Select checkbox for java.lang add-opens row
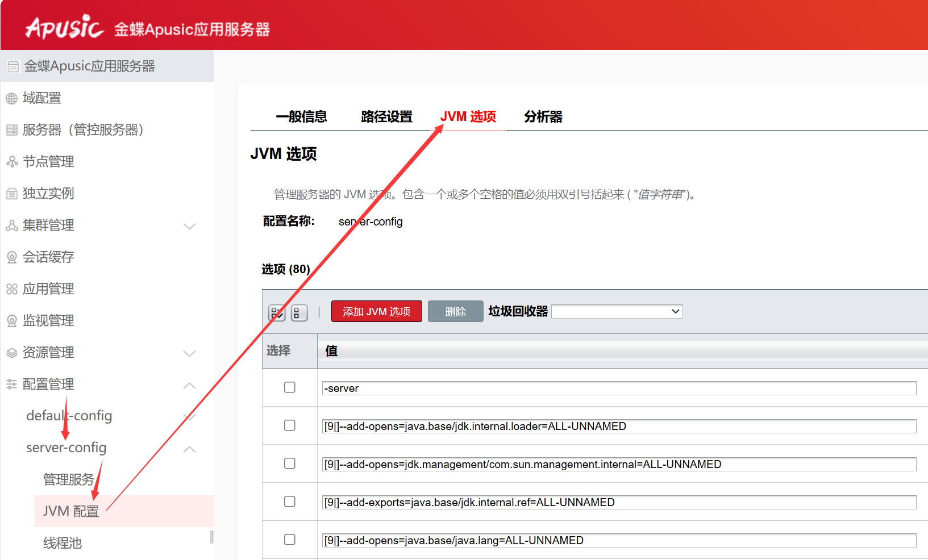 290,540
